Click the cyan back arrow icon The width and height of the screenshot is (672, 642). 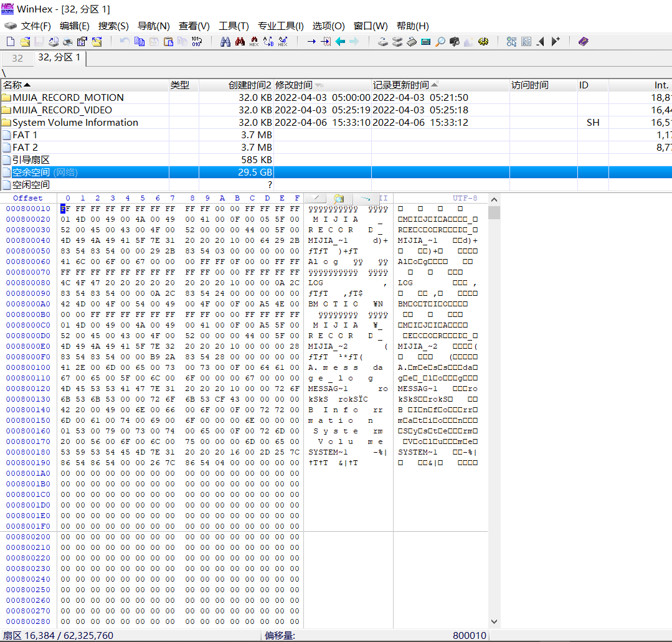click(x=340, y=42)
